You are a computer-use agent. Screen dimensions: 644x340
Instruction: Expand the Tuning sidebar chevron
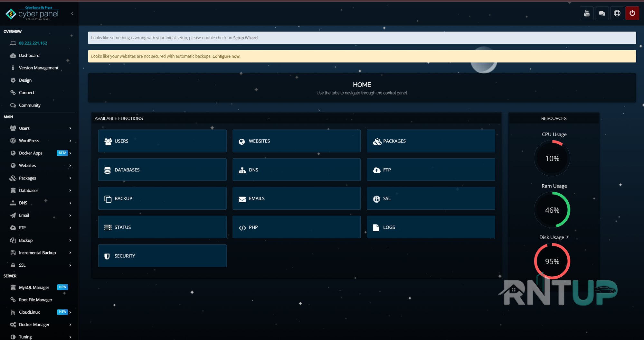coord(70,337)
